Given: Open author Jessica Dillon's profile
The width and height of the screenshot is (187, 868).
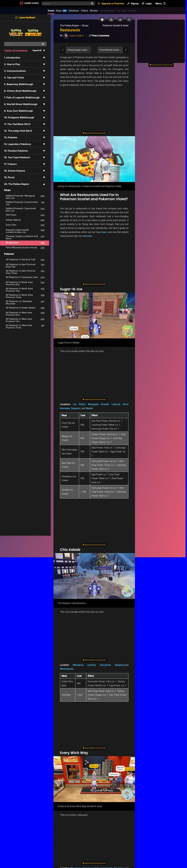Looking at the screenshot, I should tap(77, 35).
